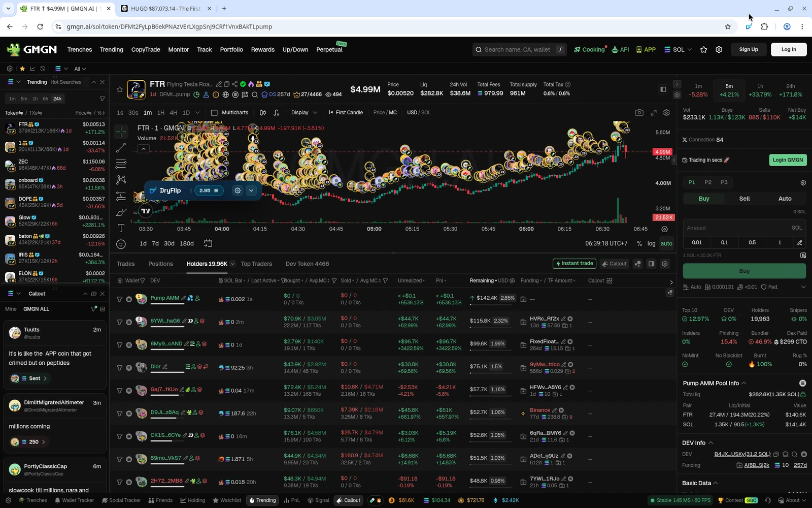Screen dimensions: 812x508
Task: Click the Log In button
Action: pyautogui.click(x=789, y=49)
